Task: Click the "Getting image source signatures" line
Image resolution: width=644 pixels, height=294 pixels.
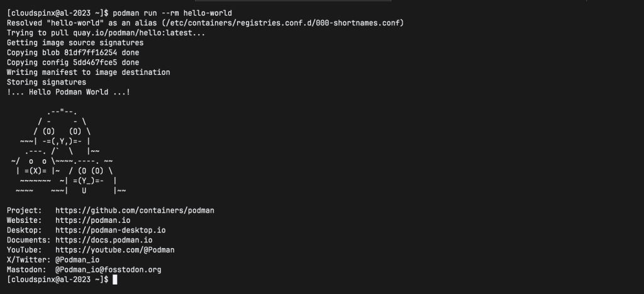Action: point(75,42)
